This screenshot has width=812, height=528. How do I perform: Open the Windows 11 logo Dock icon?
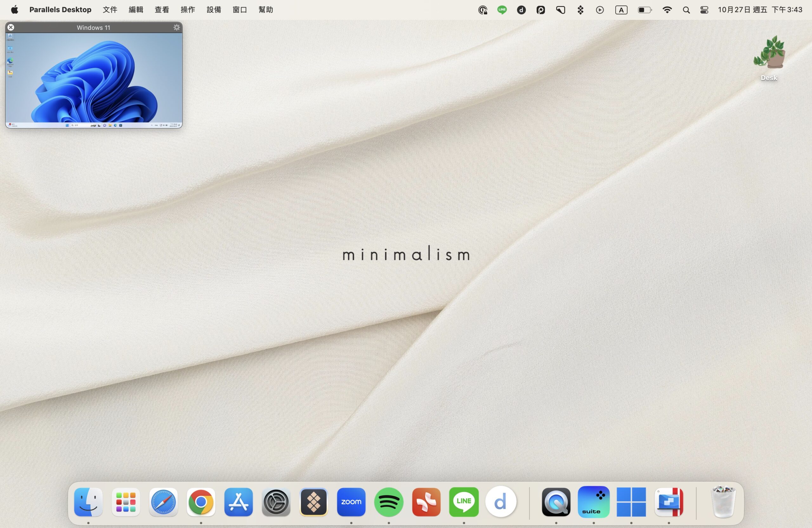pos(631,502)
